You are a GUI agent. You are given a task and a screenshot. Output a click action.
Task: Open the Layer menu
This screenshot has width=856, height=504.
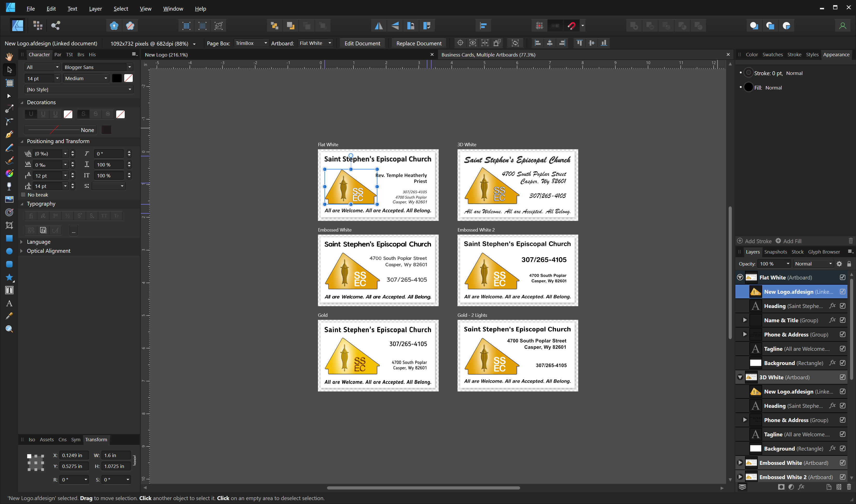click(95, 9)
